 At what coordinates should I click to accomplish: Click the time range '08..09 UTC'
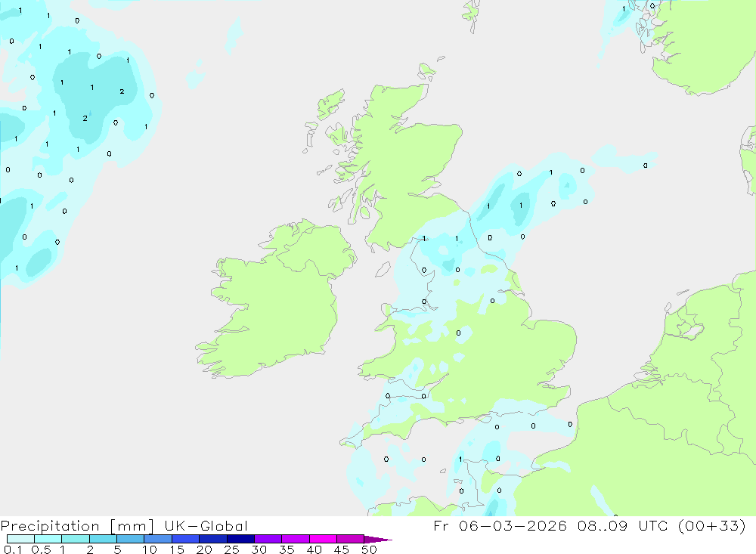click(x=622, y=525)
